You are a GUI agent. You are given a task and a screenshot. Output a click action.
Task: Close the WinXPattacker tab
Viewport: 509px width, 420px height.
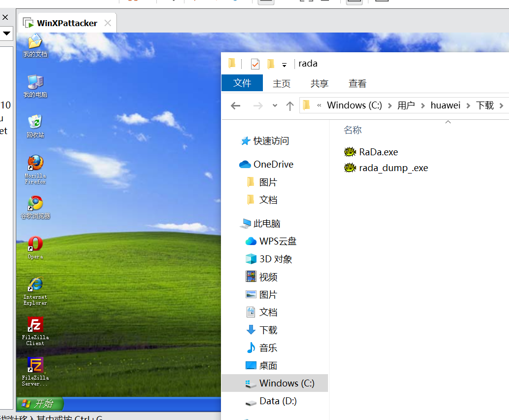pyautogui.click(x=108, y=23)
